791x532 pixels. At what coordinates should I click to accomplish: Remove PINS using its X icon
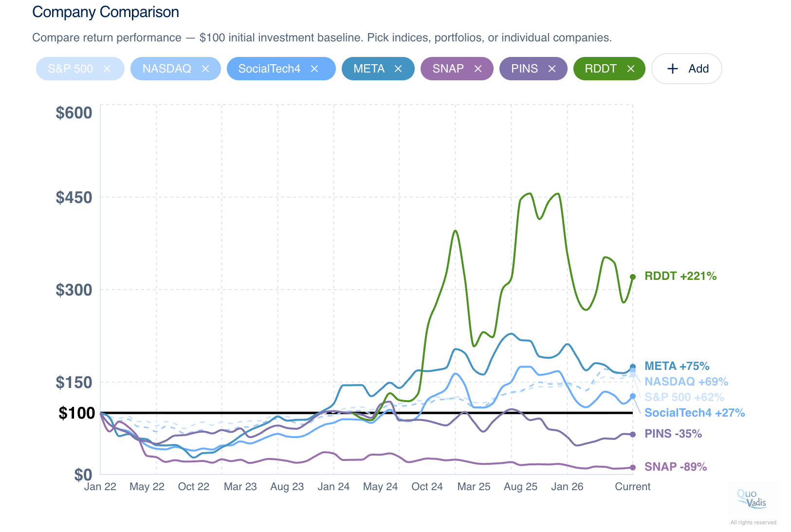552,69
